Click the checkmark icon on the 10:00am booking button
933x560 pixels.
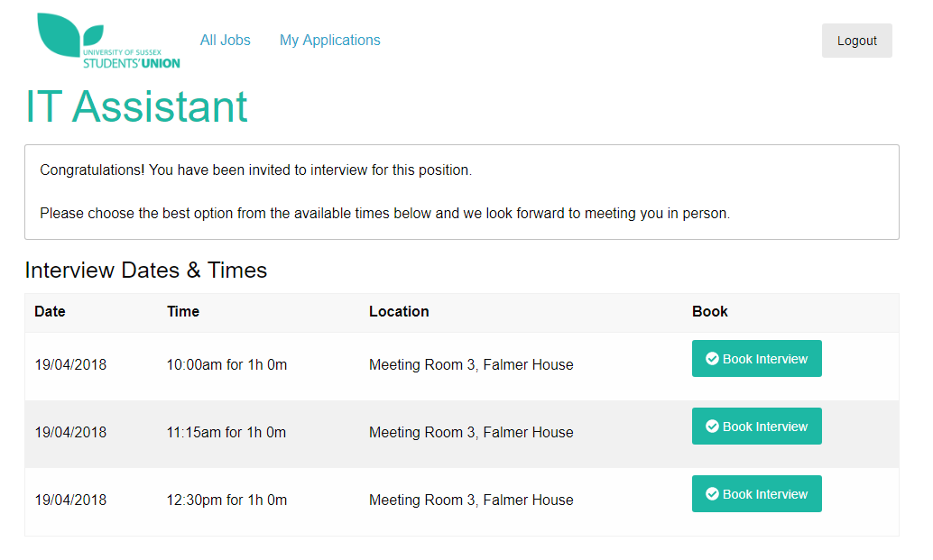[712, 359]
